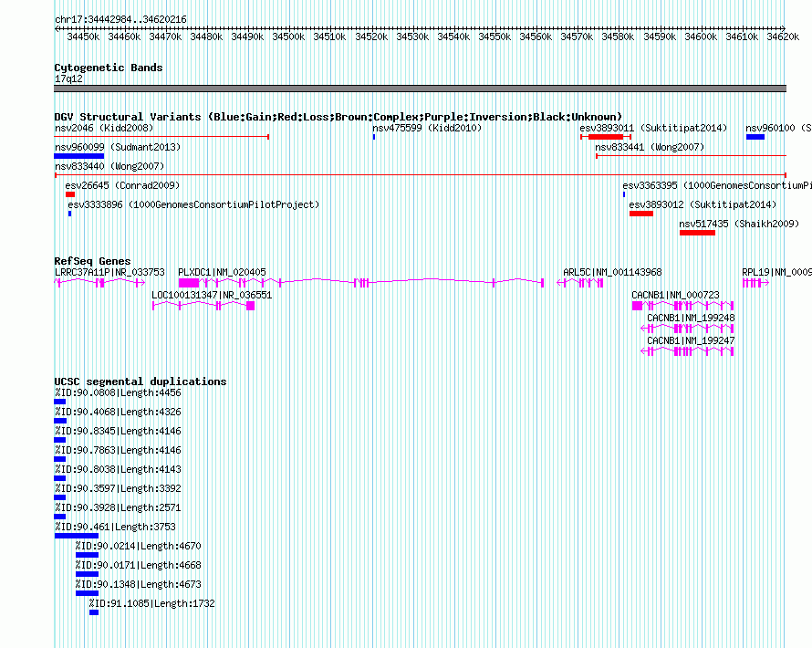
Task: Click the blue nsv960099 gain bar
Action: pyautogui.click(x=79, y=156)
